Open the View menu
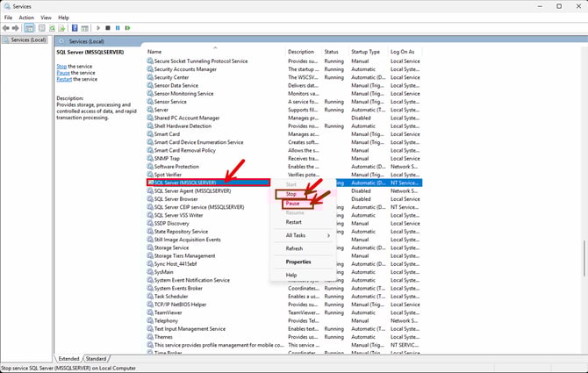The image size is (588, 373). click(x=46, y=17)
